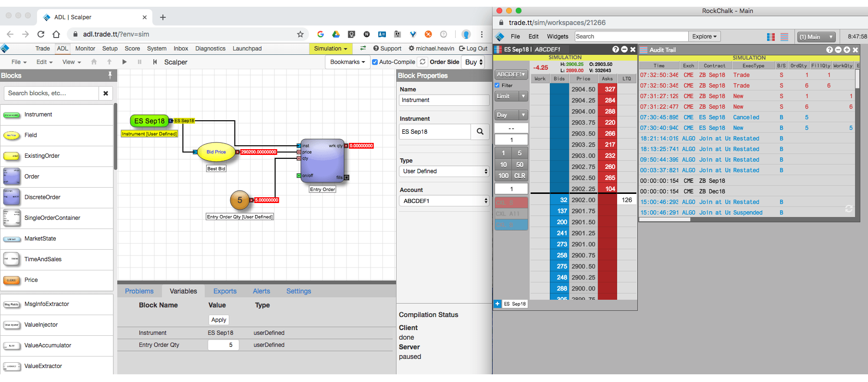Open the Settings tab in bottom panel
Screen dimensions: 868x382
(298, 291)
